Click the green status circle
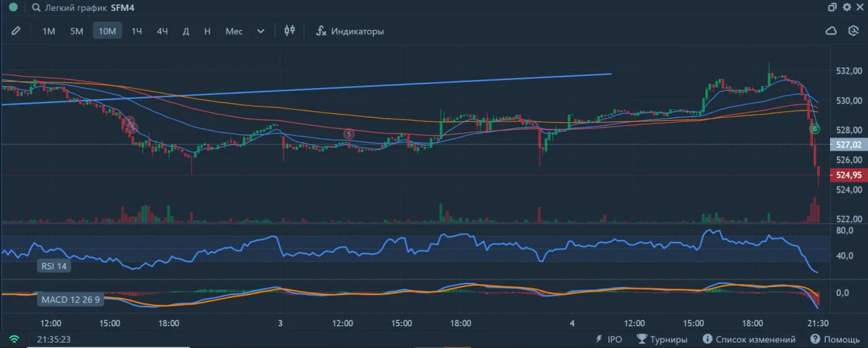868x348 pixels. click(x=13, y=7)
